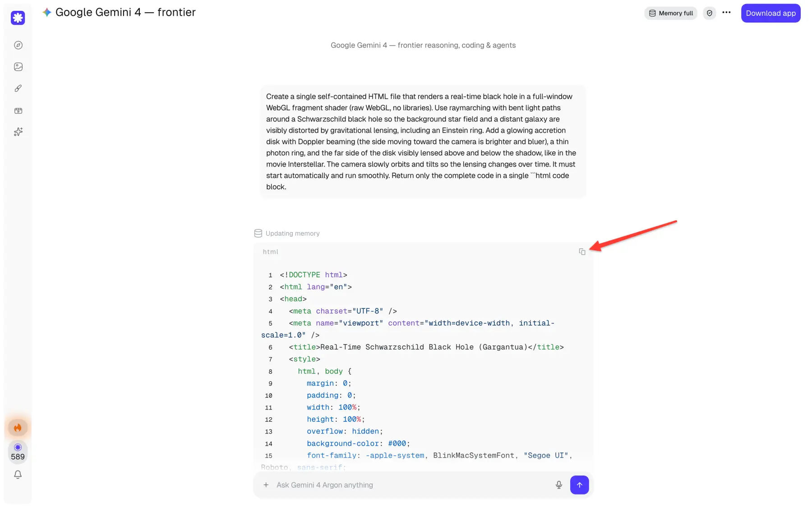Click code line <!DOCTYPE html>
This screenshot has height=508, width=812.
pos(314,275)
